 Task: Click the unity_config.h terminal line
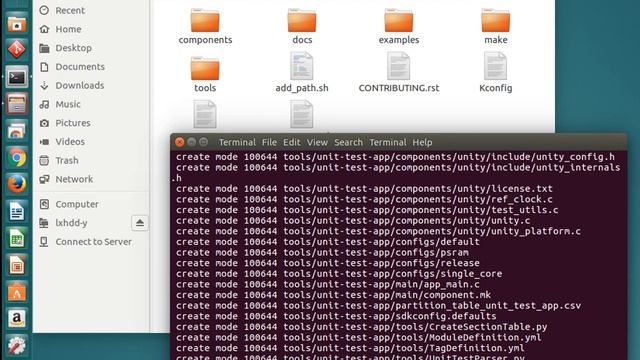click(x=395, y=157)
